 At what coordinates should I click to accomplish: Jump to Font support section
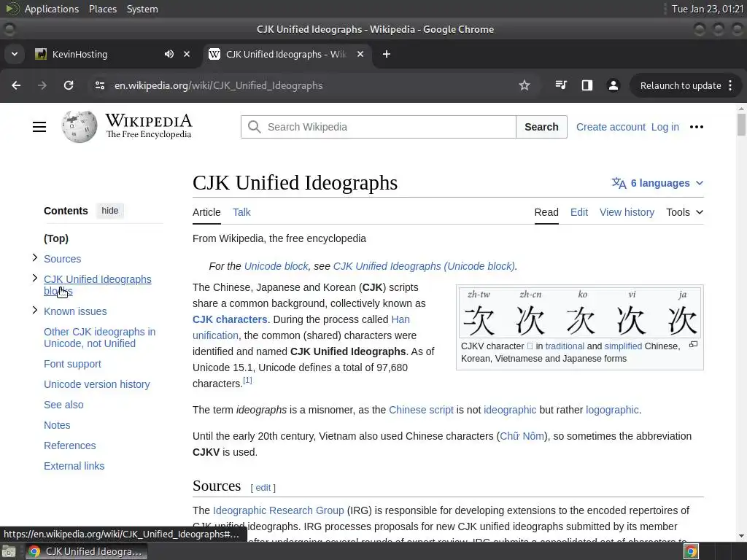point(72,364)
